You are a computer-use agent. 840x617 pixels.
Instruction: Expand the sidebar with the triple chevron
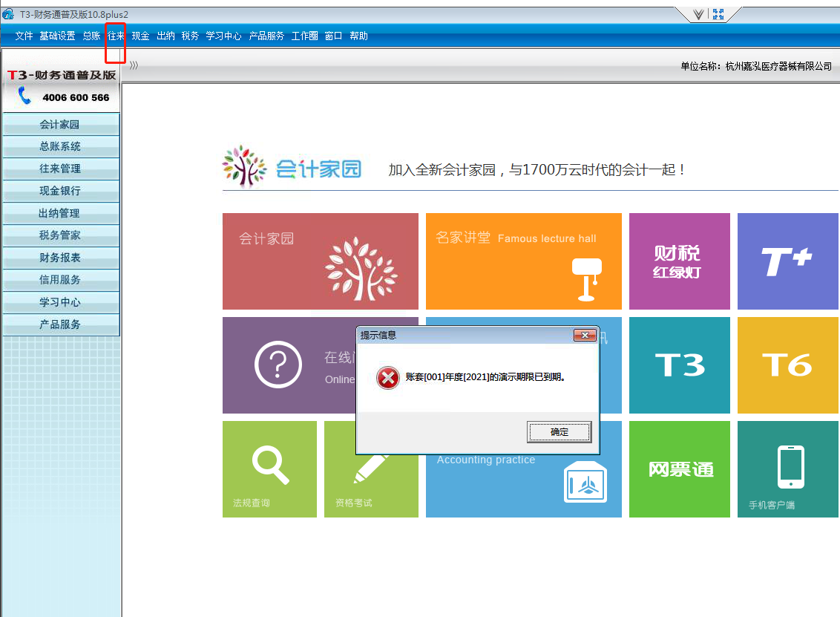point(134,65)
